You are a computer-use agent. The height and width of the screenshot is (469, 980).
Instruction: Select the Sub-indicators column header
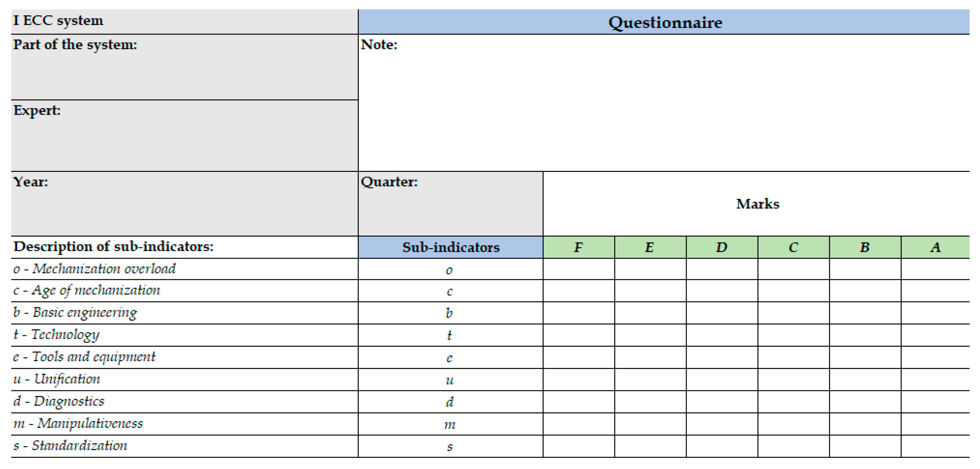click(450, 247)
